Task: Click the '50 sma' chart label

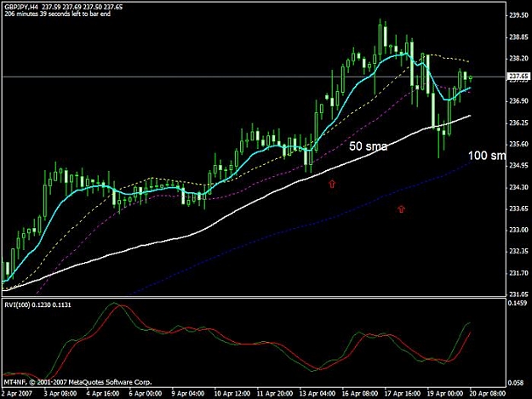Action: 368,146
